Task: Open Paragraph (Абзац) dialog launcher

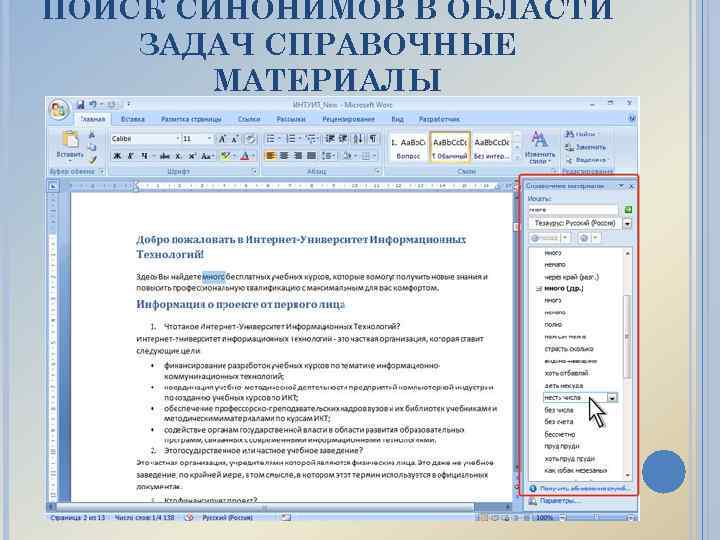Action: coord(378,172)
